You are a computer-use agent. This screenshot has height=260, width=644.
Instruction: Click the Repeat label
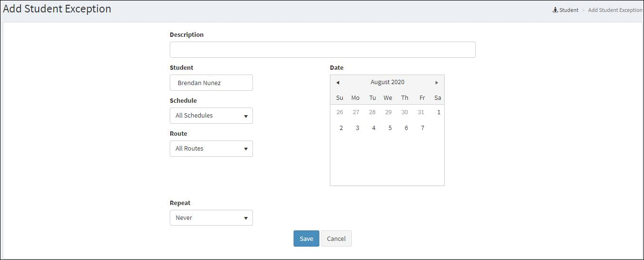[x=180, y=203]
